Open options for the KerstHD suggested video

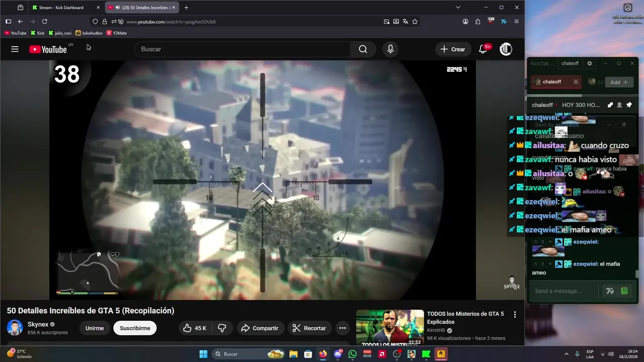[x=515, y=315]
